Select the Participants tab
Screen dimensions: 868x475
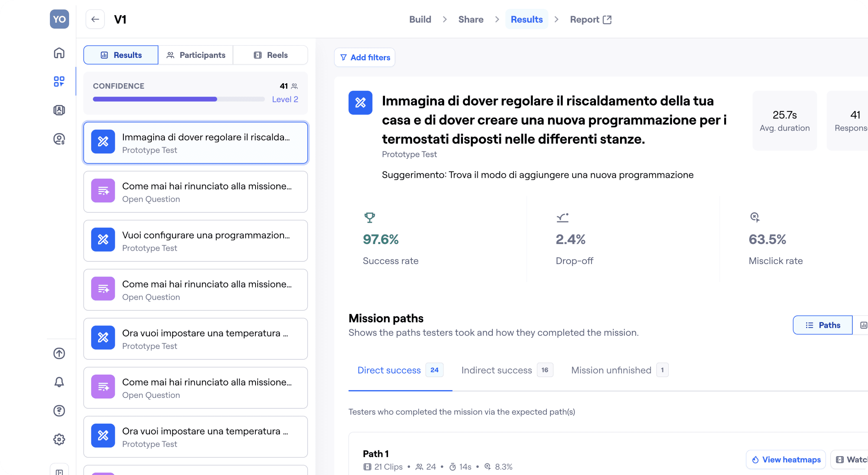[196, 55]
